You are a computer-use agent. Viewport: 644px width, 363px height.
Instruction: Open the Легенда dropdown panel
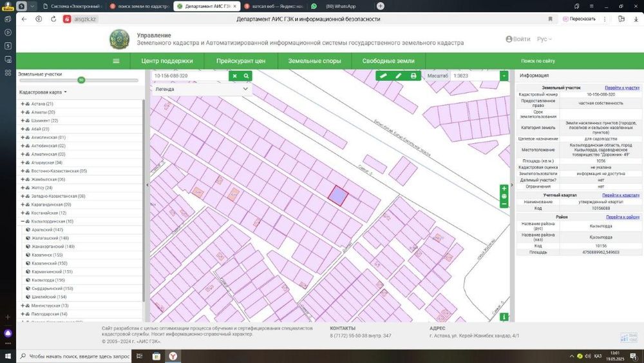click(201, 89)
